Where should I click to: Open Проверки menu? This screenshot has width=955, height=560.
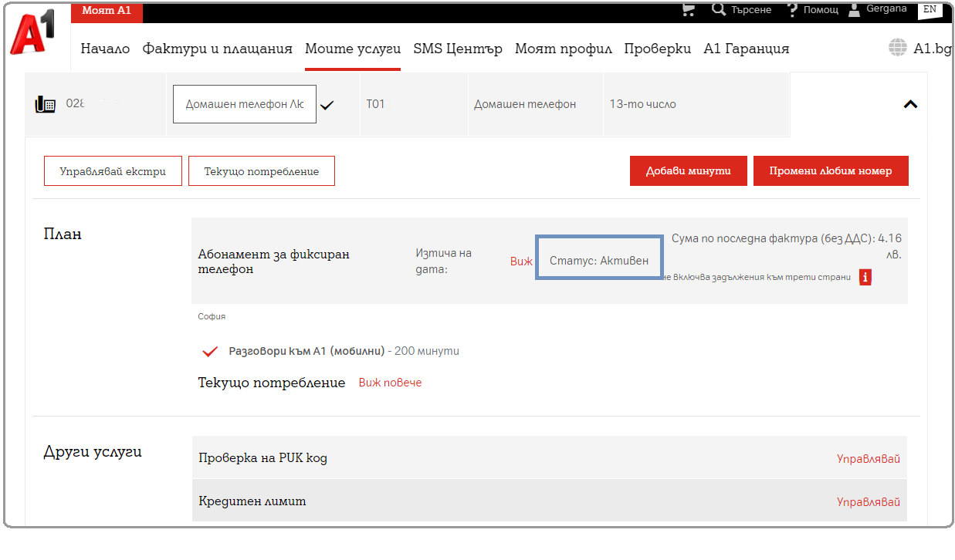pos(658,49)
